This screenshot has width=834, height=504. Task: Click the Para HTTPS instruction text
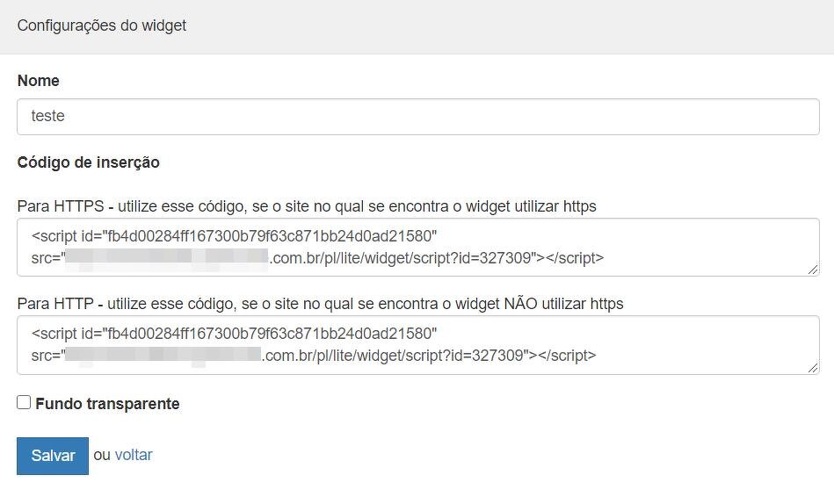click(307, 207)
